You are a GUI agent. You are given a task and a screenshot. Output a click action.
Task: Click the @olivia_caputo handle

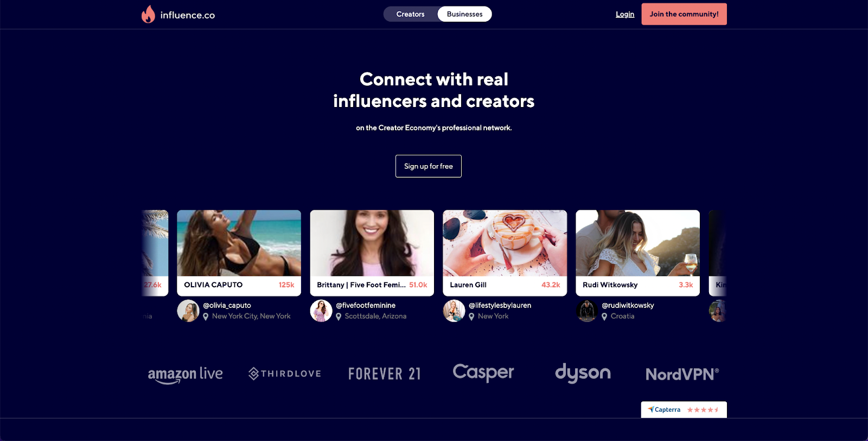coord(227,305)
